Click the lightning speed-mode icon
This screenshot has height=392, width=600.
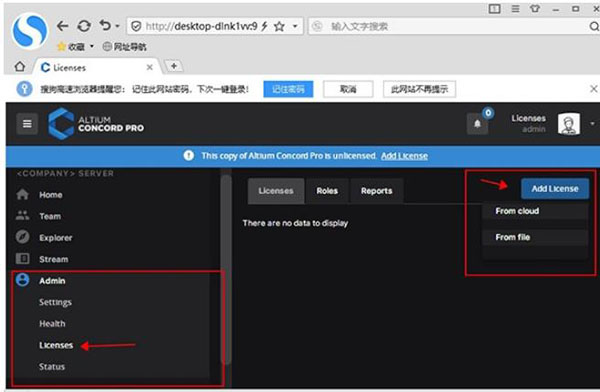[264, 26]
